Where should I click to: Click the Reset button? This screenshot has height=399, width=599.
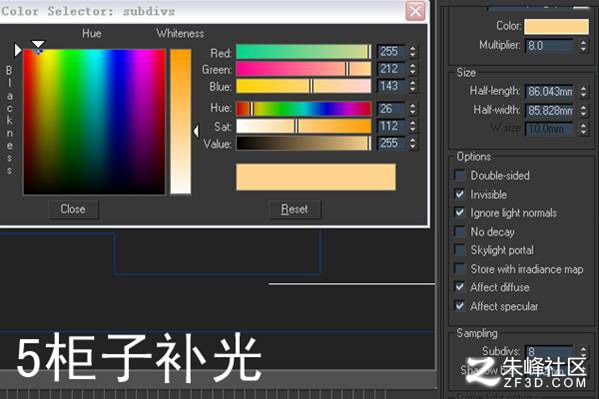pos(295,209)
